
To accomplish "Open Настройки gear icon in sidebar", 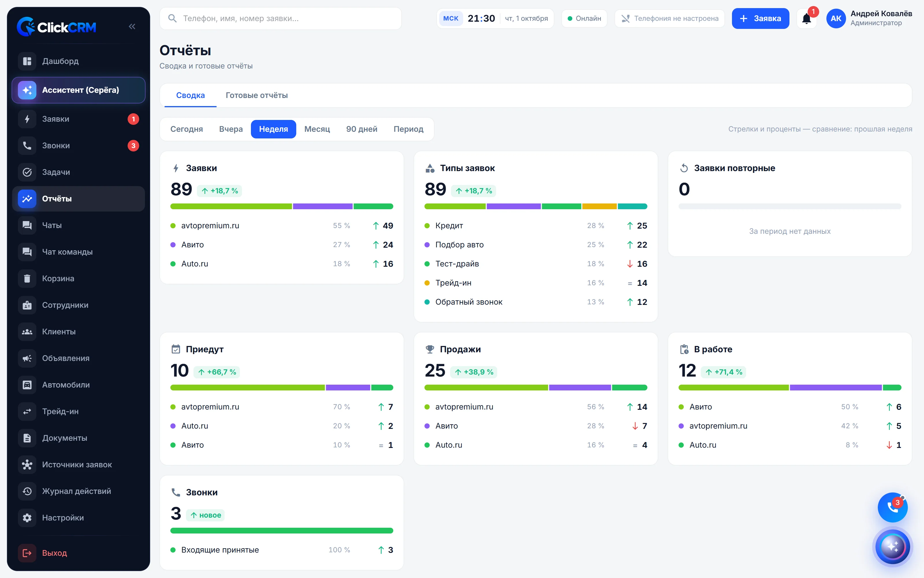I will (x=27, y=518).
